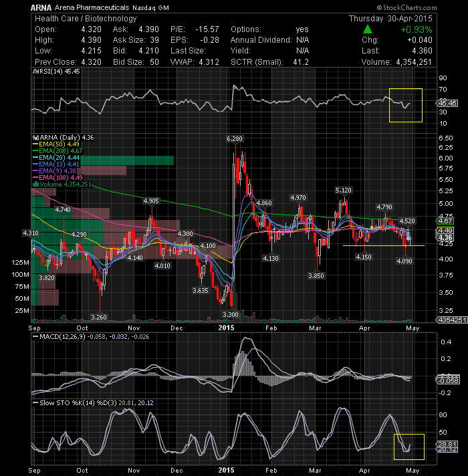This screenshot has width=468, height=476.
Task: Click the 3.635 price label
Action: tap(201, 291)
